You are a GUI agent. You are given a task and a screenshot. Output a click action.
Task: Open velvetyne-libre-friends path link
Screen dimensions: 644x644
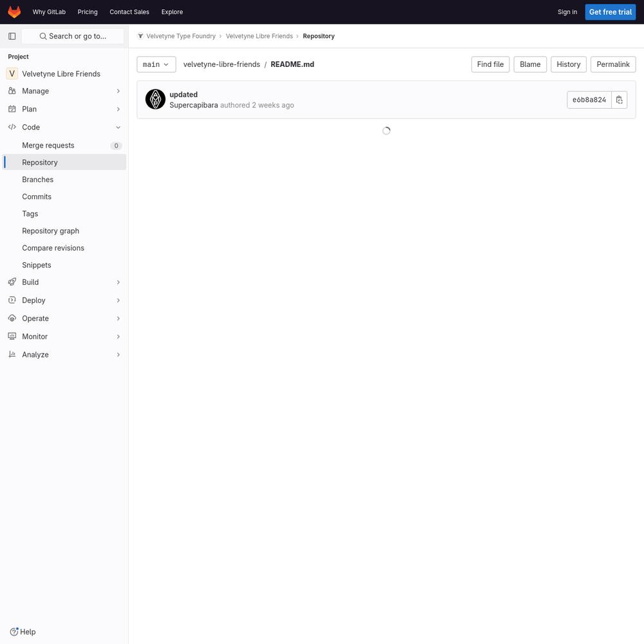(222, 64)
